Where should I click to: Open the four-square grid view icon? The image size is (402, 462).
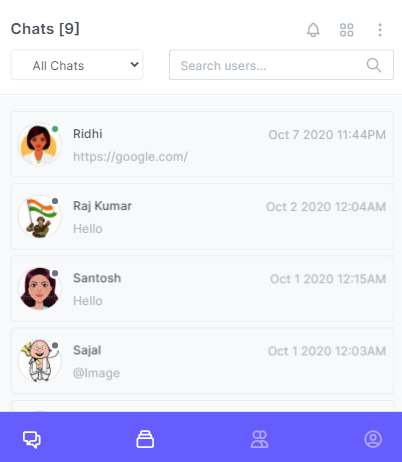click(x=346, y=30)
